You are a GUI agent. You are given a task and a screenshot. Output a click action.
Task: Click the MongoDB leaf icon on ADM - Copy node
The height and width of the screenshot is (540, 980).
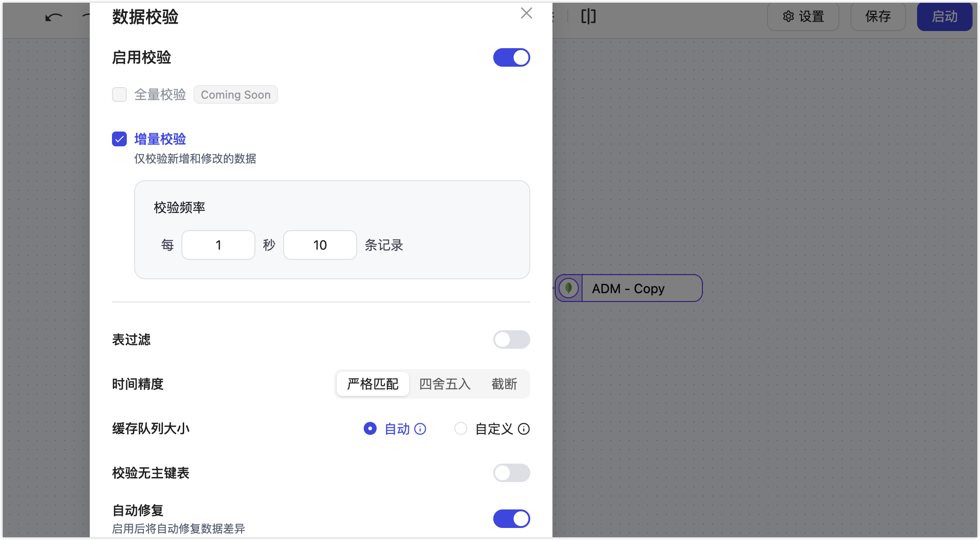(568, 288)
